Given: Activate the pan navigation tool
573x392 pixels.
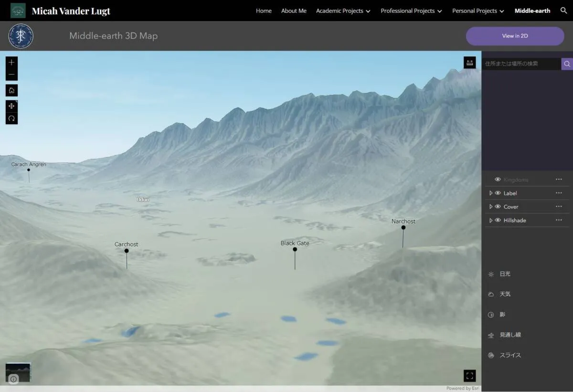Looking at the screenshot, I should pos(11,106).
